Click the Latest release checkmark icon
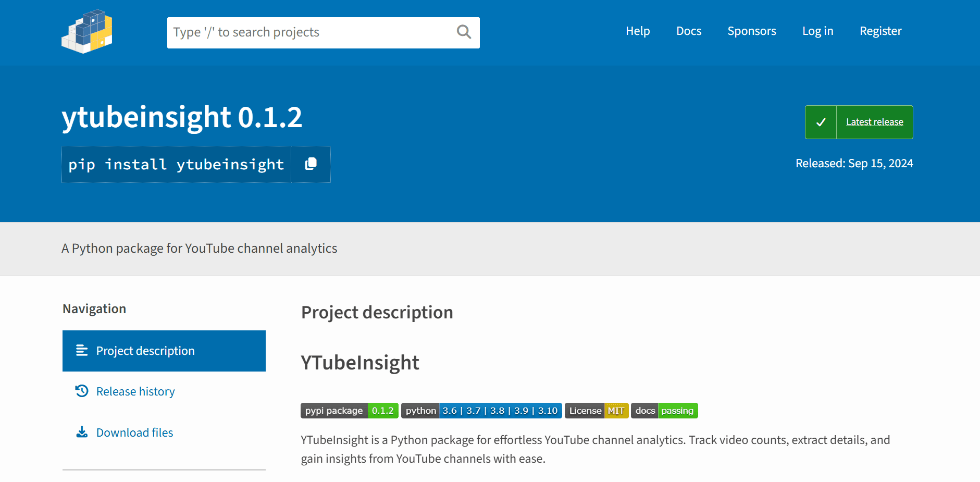Screen dimensions: 980x482 tap(821, 122)
